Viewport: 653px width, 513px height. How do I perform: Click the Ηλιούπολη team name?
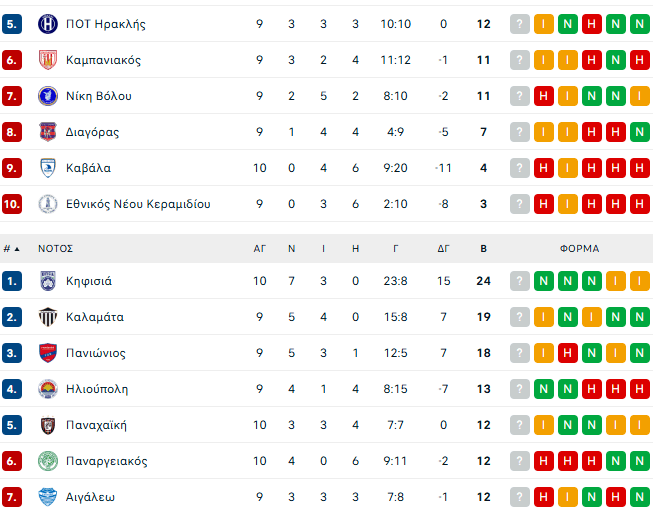97,389
